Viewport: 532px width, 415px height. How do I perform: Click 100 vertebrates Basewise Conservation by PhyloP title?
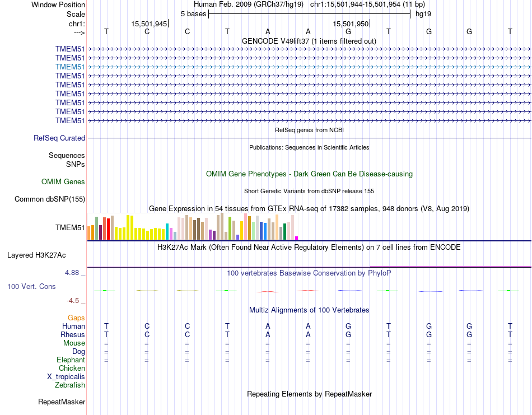click(309, 273)
